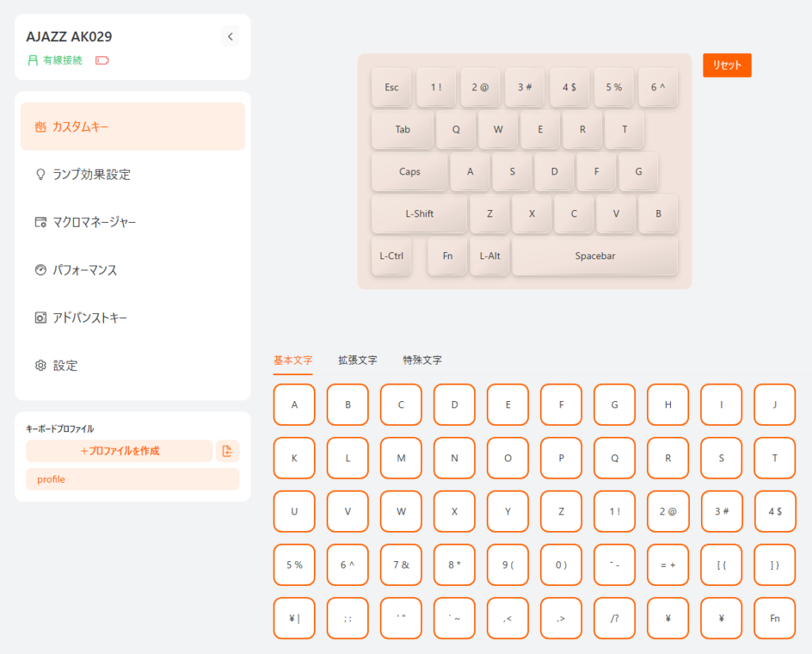Switch to the 基本文字 tab
The image size is (812, 654).
point(293,360)
